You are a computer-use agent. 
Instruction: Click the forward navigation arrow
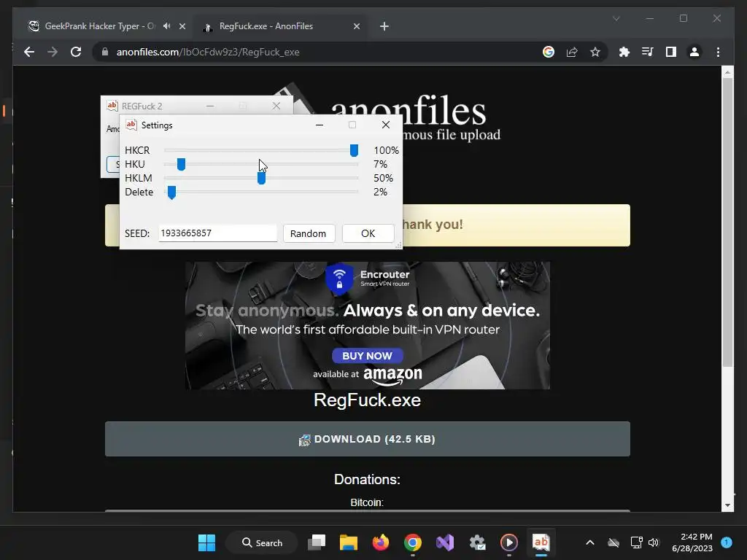coord(53,52)
